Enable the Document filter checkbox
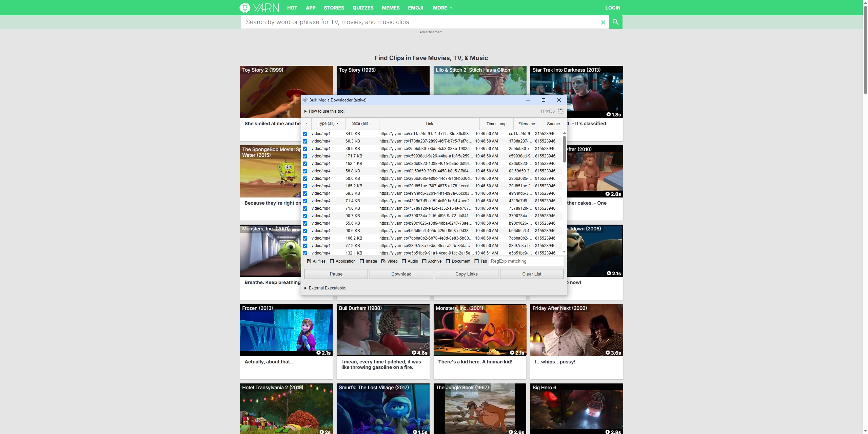 (448, 261)
